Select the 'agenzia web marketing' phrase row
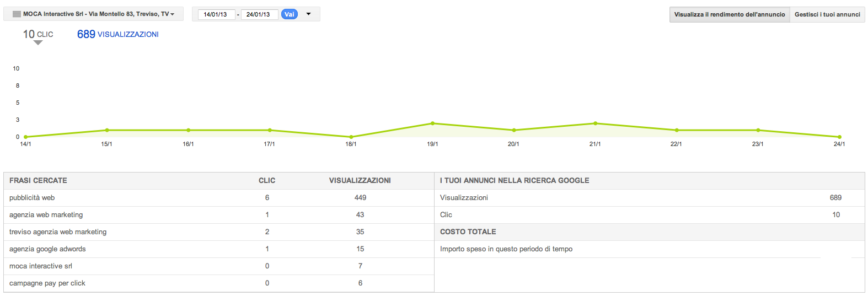868x296 pixels. coord(219,215)
